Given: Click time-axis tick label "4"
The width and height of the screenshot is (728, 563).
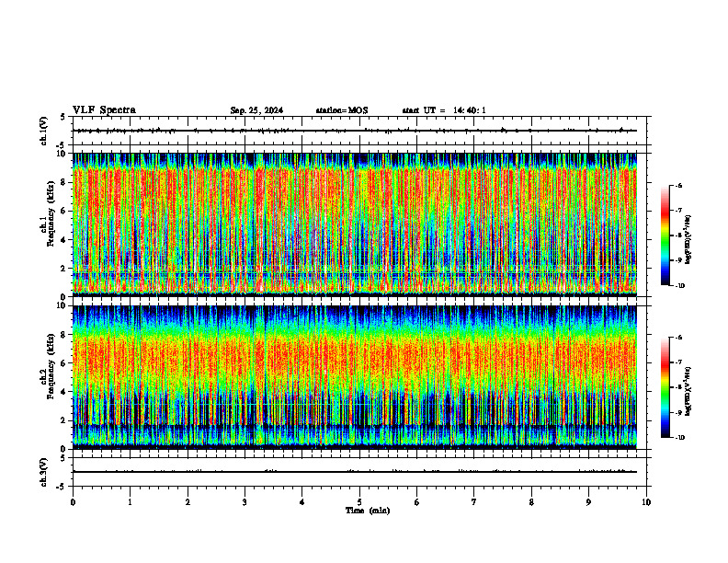Looking at the screenshot, I should (302, 502).
